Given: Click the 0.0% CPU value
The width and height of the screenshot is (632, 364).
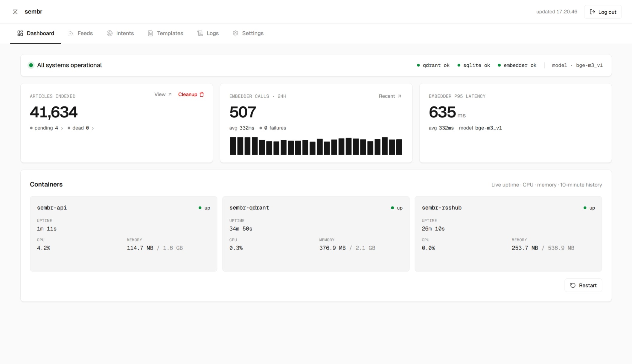Looking at the screenshot, I should click(428, 248).
